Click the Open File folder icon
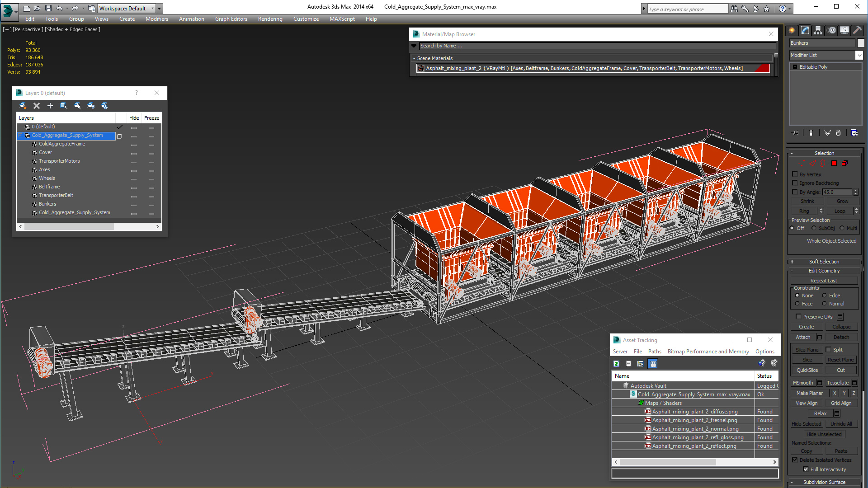The height and width of the screenshot is (488, 868). [38, 8]
